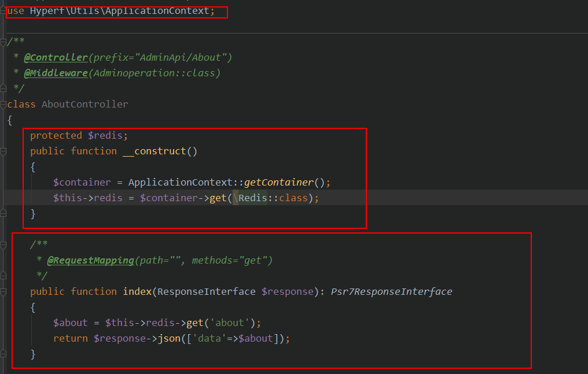Collapse the index method fold marker
Screen dimensions: 588x374
(x=2, y=291)
